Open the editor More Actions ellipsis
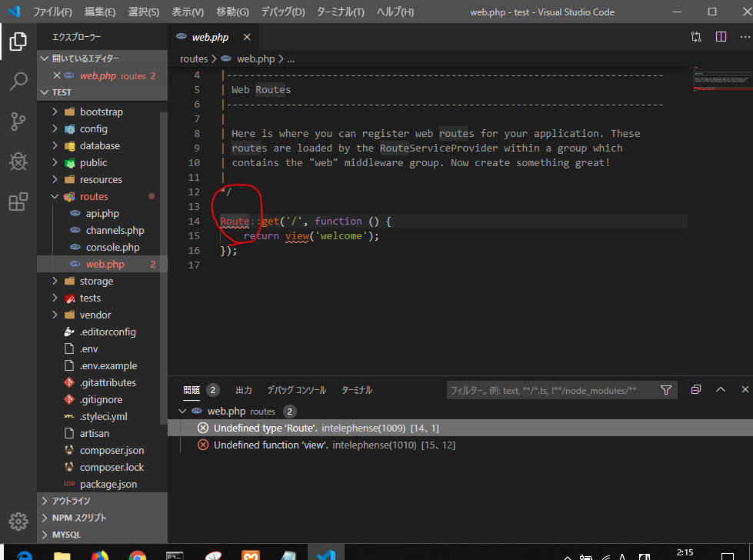The height and width of the screenshot is (560, 753). 745,37
